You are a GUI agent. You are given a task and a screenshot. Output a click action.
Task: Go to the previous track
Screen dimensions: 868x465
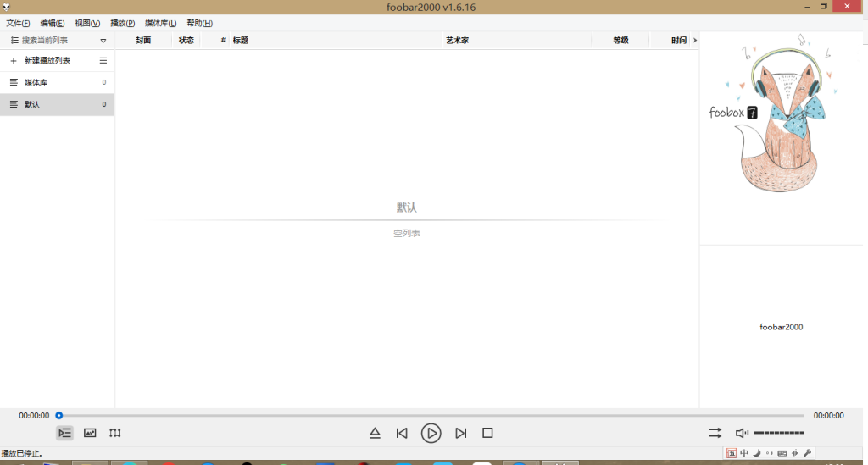(402, 433)
